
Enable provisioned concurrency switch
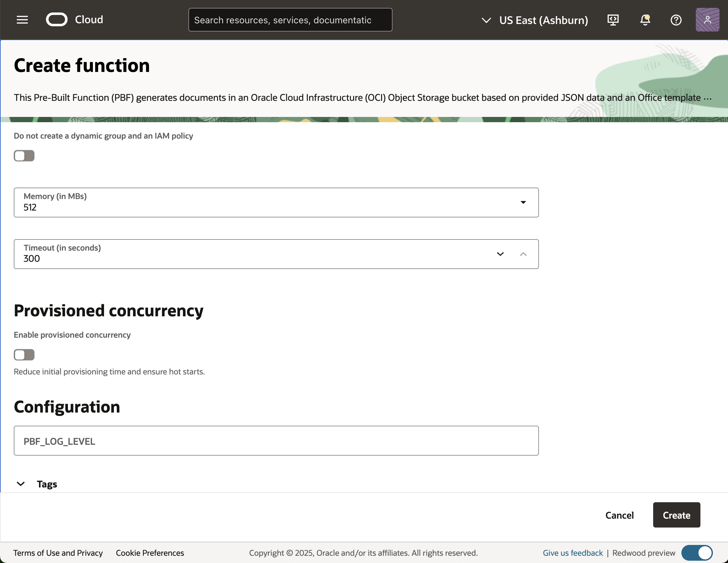coord(24,354)
